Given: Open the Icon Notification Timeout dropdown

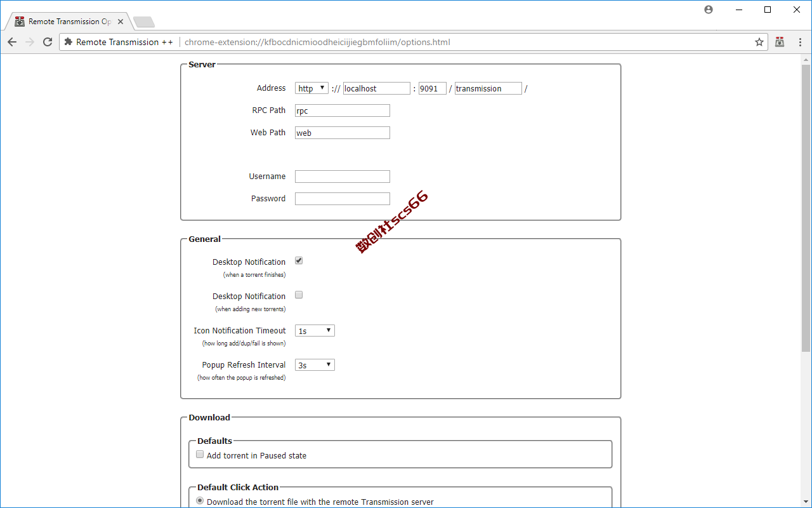Looking at the screenshot, I should 315,331.
